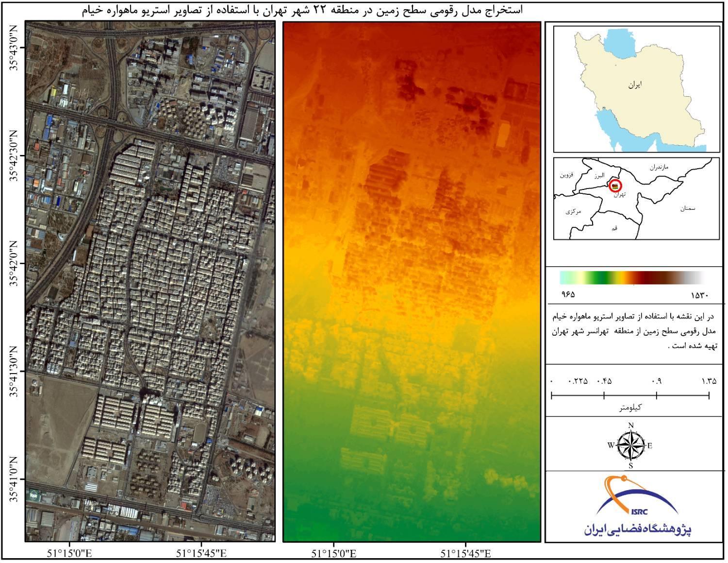The image size is (728, 563).
Task: Select the قزوین province label
Action: coord(567,174)
